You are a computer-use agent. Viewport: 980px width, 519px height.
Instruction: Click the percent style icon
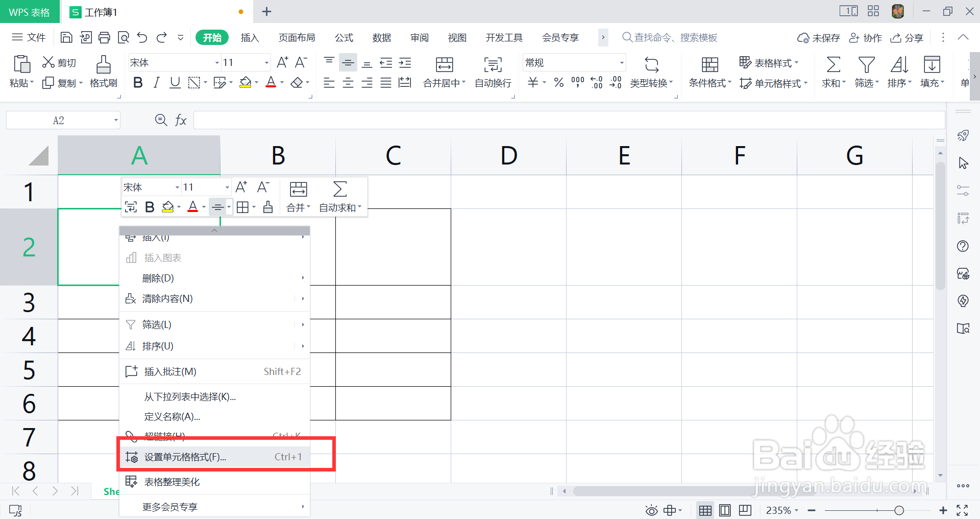pos(559,82)
